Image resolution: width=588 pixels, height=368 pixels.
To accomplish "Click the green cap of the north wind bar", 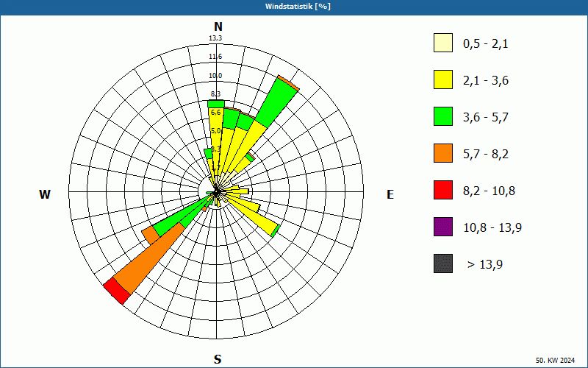I will (216, 104).
